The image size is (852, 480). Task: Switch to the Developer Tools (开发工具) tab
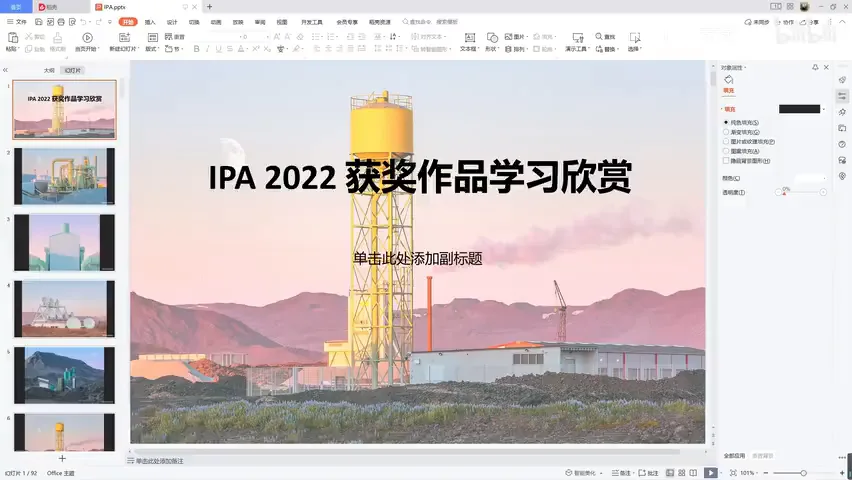312,22
